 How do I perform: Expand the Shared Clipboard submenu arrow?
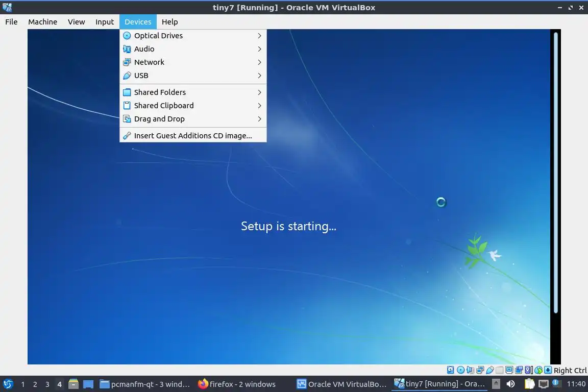[259, 106]
